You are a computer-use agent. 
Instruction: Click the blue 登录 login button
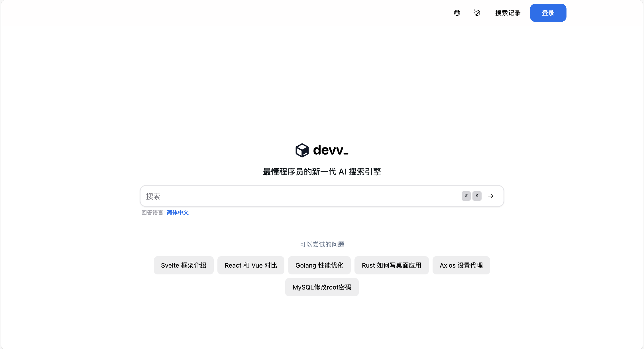(x=548, y=13)
